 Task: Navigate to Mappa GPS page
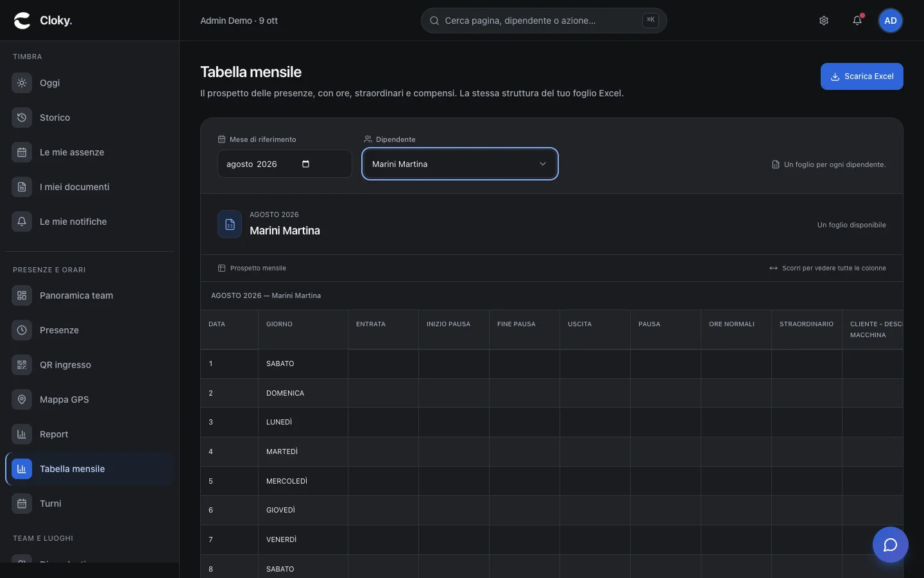(x=89, y=399)
